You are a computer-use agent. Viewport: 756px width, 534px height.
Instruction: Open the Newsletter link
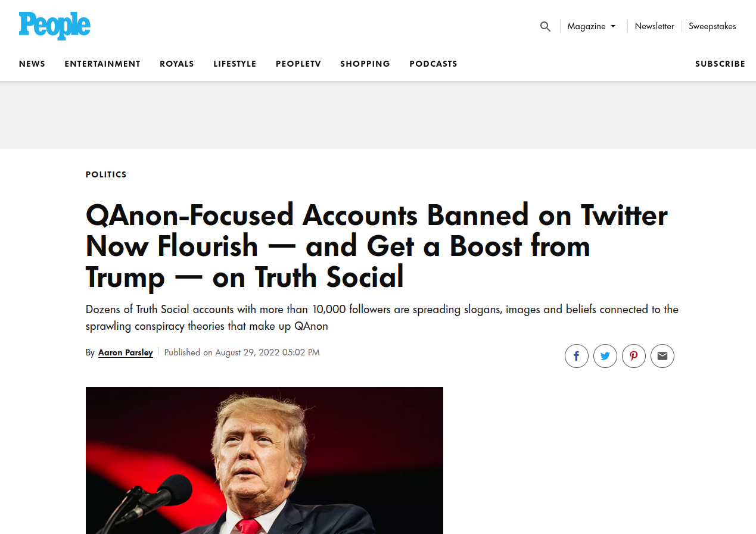coord(654,26)
